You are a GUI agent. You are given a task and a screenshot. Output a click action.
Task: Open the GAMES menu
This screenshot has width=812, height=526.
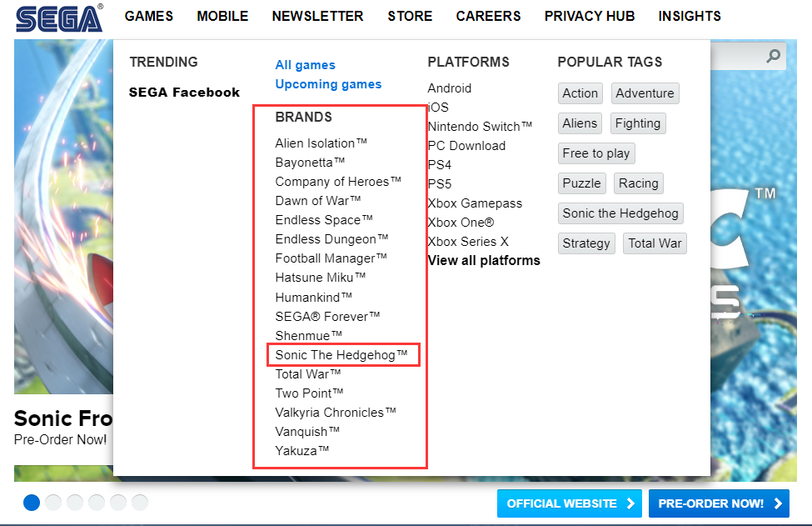pyautogui.click(x=148, y=16)
